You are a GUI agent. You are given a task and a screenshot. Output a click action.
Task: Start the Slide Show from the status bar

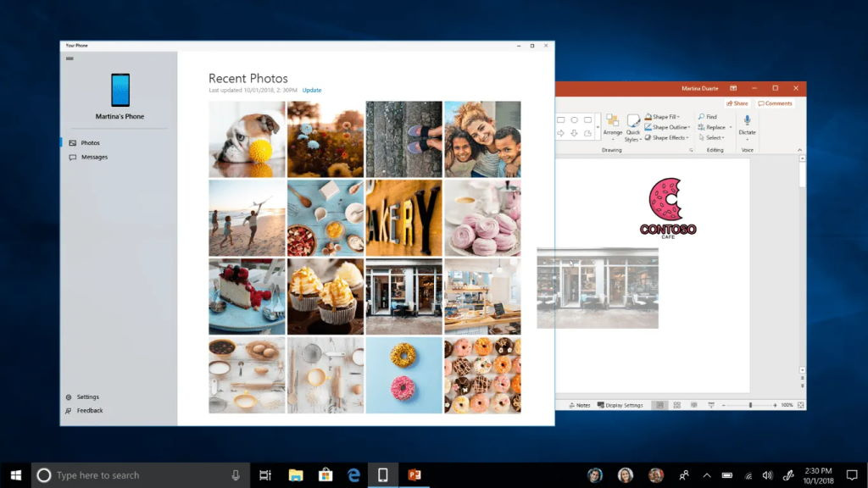[711, 405]
